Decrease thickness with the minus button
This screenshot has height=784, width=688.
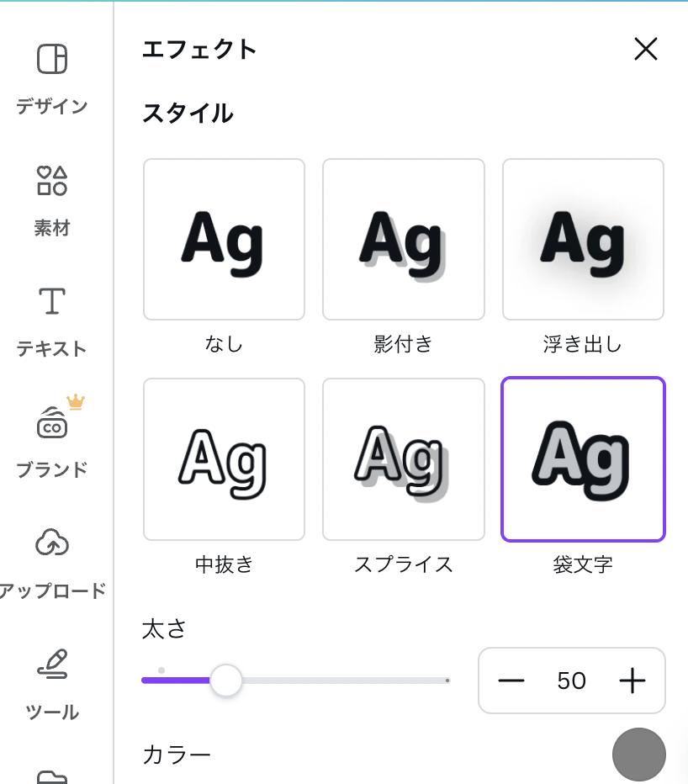511,681
